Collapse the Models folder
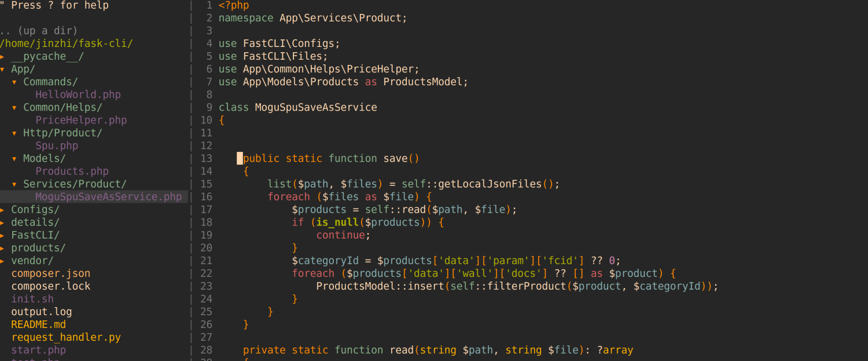 click(x=44, y=158)
